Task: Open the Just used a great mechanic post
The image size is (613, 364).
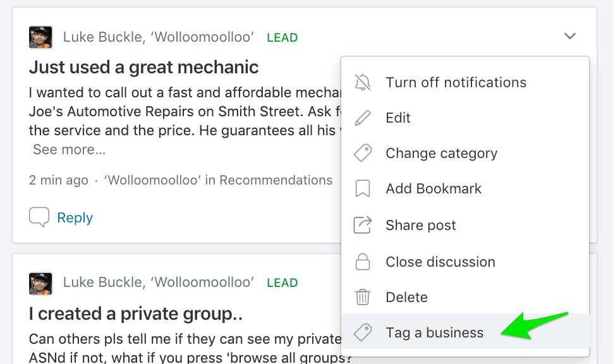Action: 143,67
